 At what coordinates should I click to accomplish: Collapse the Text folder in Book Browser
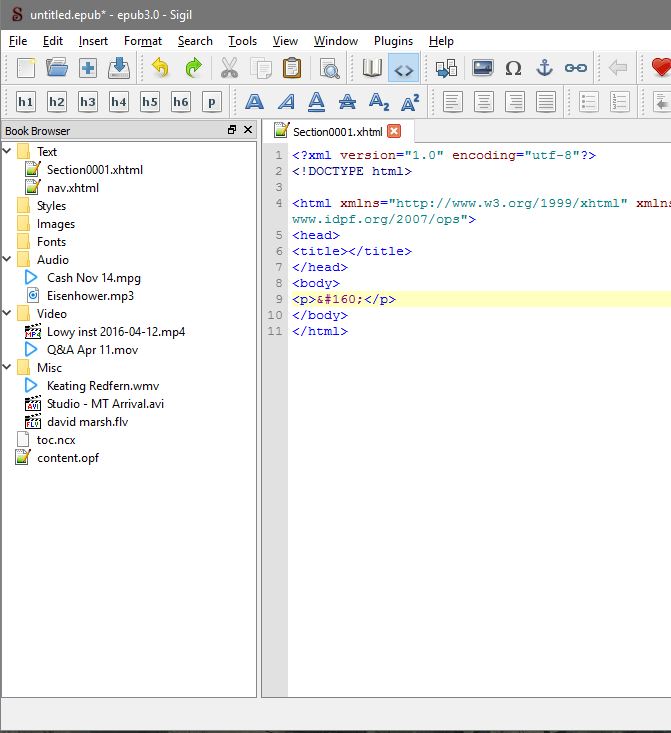coord(8,152)
